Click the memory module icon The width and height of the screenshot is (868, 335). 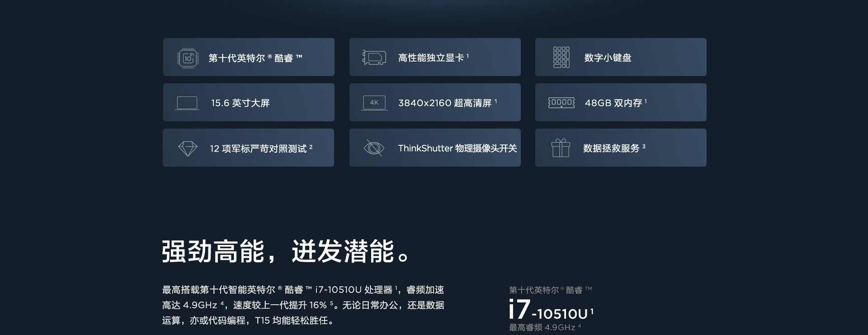click(x=561, y=103)
